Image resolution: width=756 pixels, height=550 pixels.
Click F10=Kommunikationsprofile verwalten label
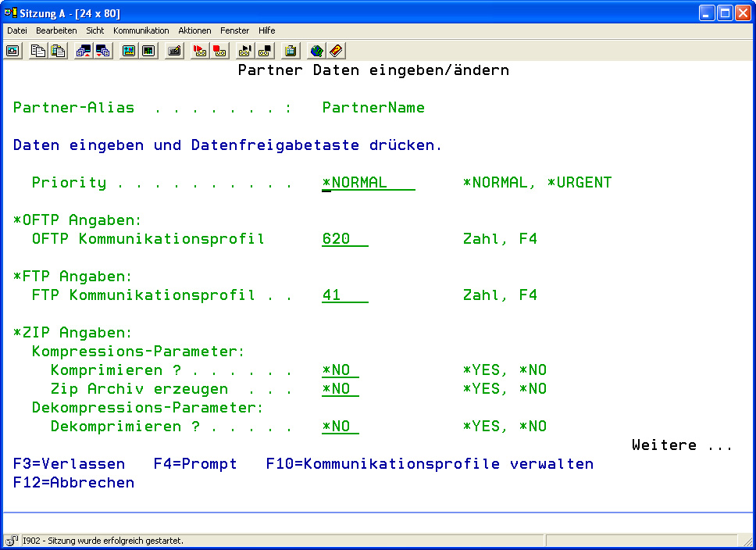[x=430, y=464]
